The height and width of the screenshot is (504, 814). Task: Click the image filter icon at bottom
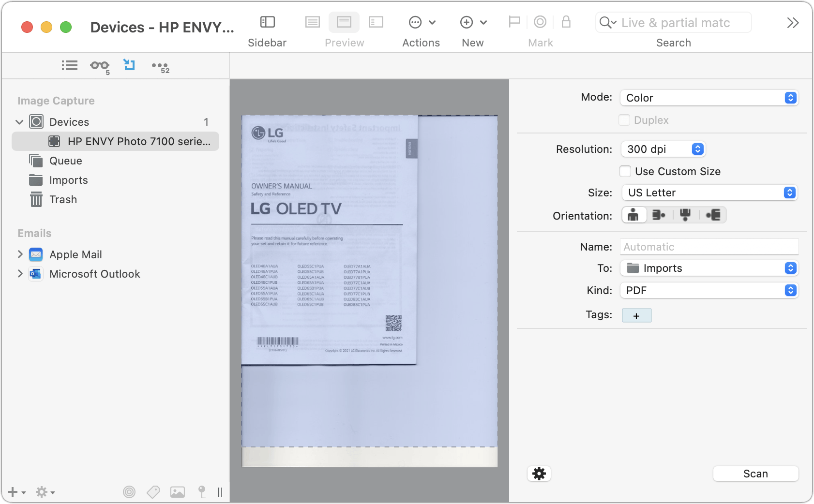pos(178,492)
